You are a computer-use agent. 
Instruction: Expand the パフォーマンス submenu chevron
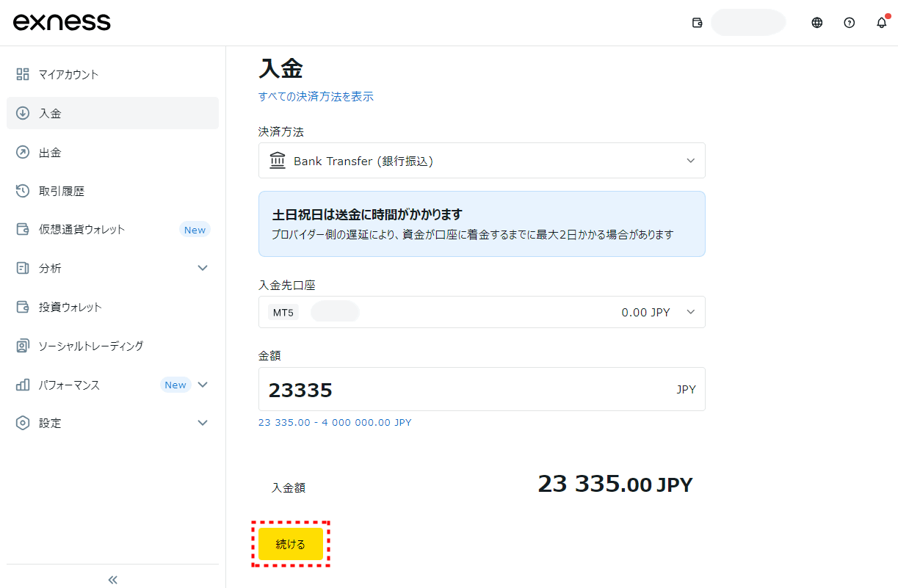click(203, 385)
